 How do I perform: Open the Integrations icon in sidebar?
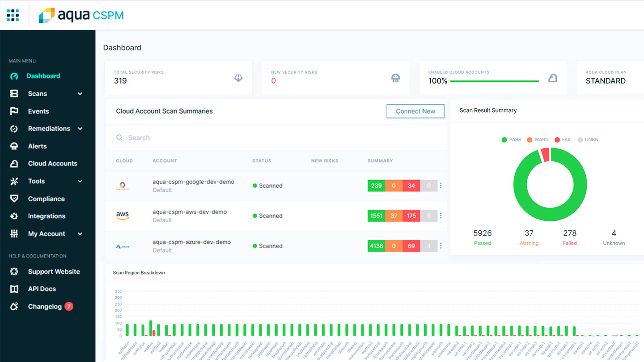(x=14, y=216)
